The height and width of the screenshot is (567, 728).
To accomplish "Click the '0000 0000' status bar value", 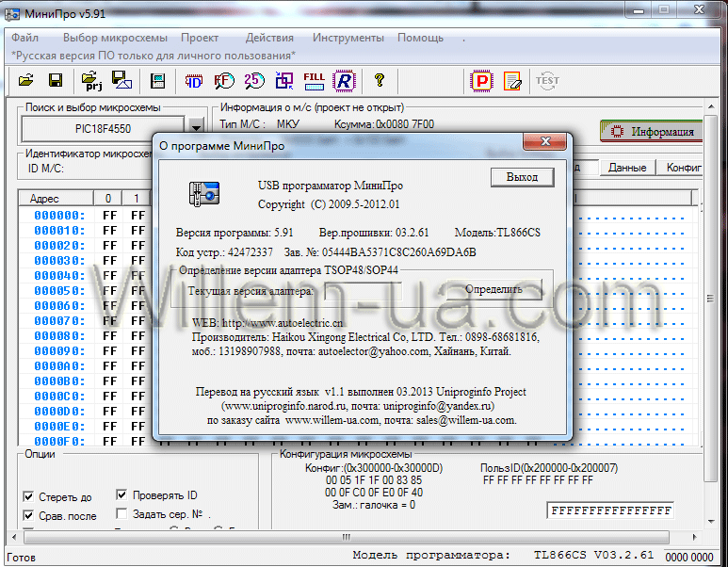I will pyautogui.click(x=689, y=557).
